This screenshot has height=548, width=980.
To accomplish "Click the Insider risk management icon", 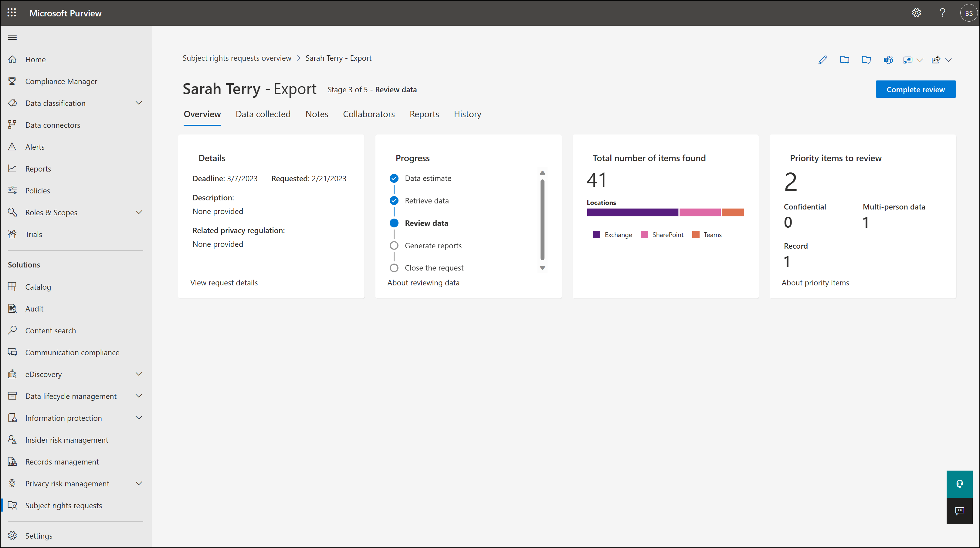I will coord(12,440).
